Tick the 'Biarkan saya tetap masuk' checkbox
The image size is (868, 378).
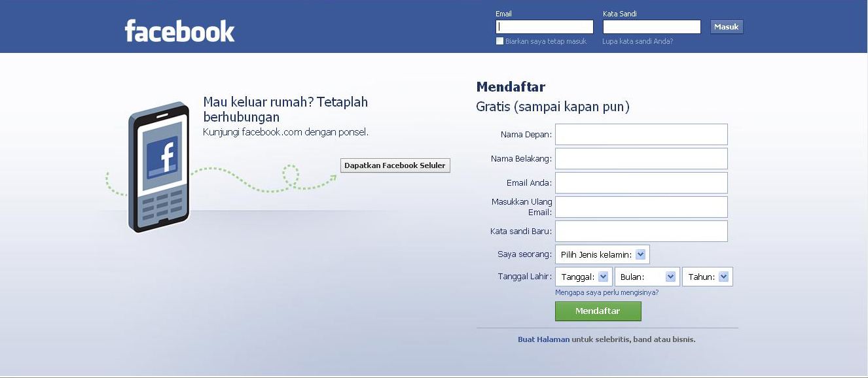pos(500,41)
